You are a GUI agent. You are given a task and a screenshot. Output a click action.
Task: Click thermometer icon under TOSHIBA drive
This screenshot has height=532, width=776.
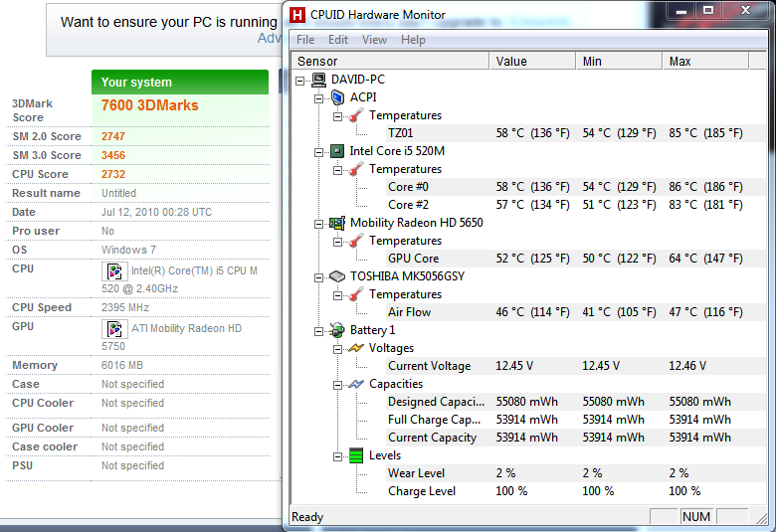pos(356,294)
